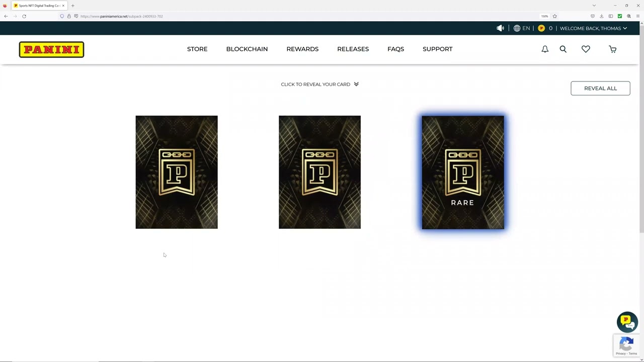Viewport: 644px width, 362px height.
Task: Go back in the browser
Action: coord(6,16)
